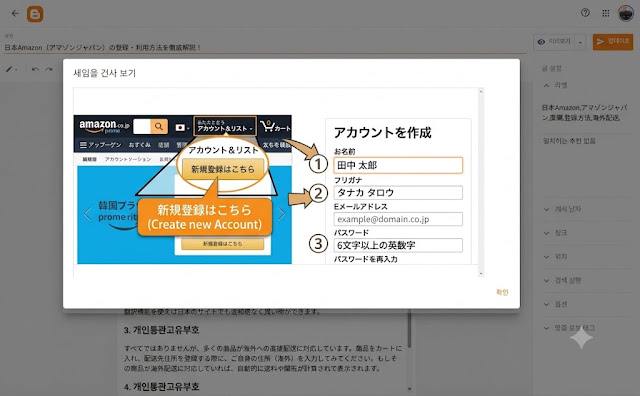This screenshot has height=396, width=640.
Task: Expand the 링크 section
Action: (x=586, y=233)
